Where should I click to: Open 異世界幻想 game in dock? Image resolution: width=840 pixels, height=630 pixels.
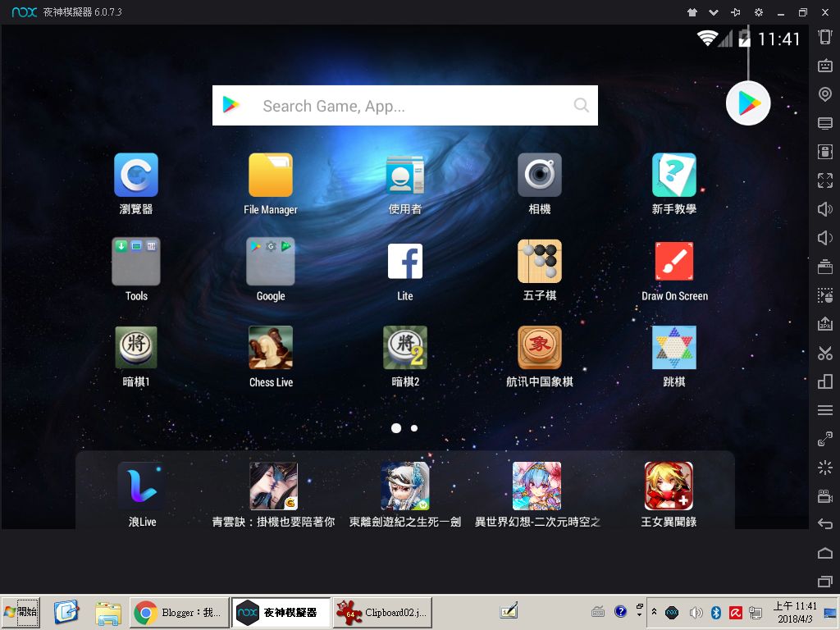(x=536, y=486)
